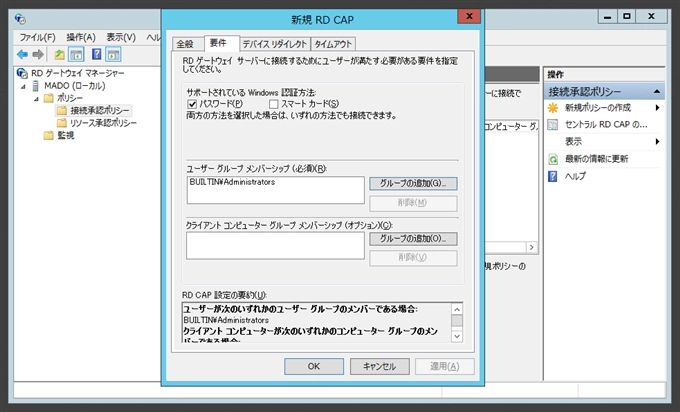Viewport: 680px width, 412px height.
Task: Enable the パスワード(P) checkbox
Action: [192, 104]
